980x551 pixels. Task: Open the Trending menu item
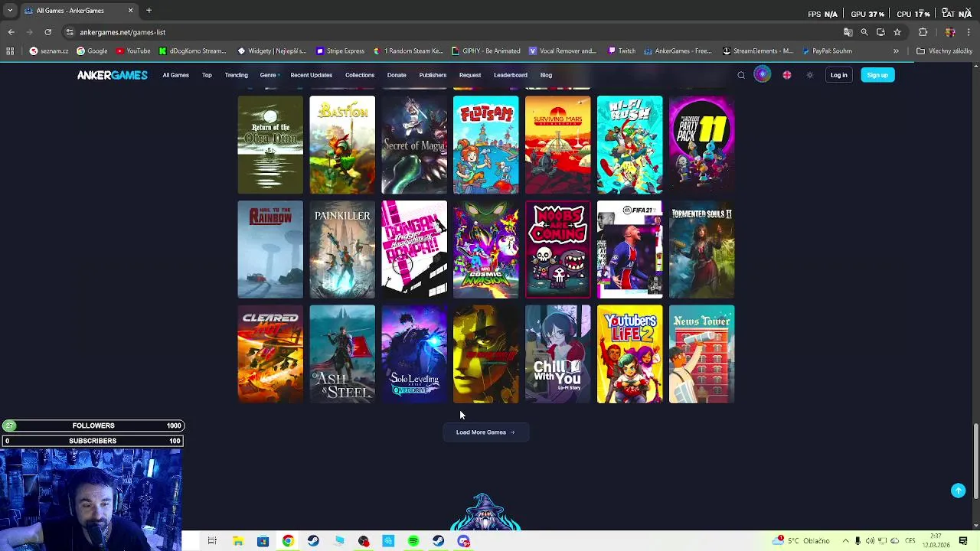point(236,75)
